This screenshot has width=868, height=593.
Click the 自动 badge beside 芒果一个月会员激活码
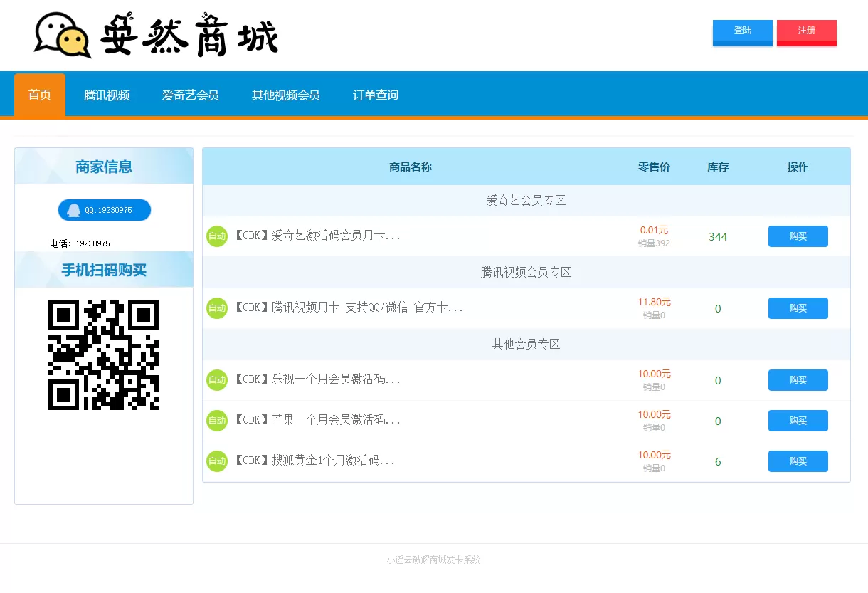[x=217, y=421]
